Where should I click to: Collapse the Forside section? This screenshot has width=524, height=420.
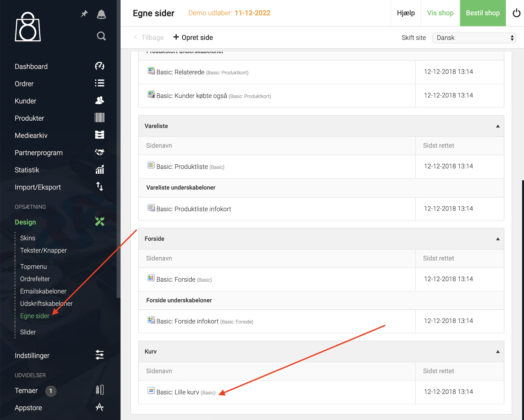point(498,239)
